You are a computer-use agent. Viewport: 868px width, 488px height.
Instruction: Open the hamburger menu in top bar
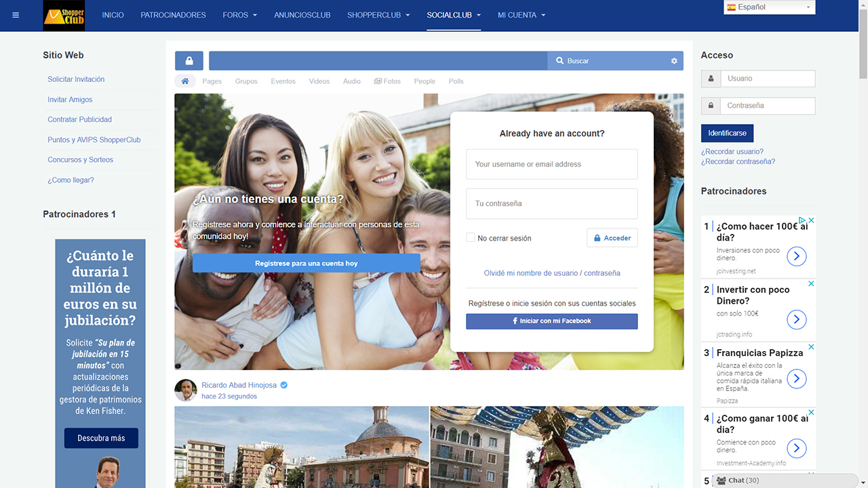[x=16, y=15]
